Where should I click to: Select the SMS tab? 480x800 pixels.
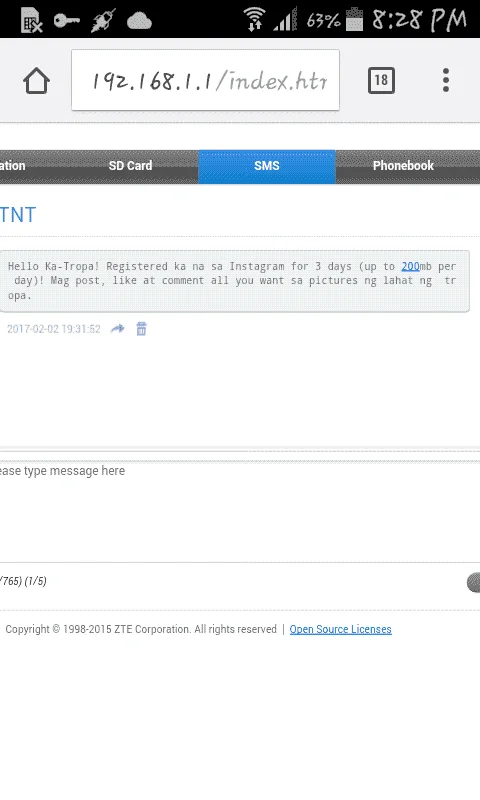(x=267, y=166)
